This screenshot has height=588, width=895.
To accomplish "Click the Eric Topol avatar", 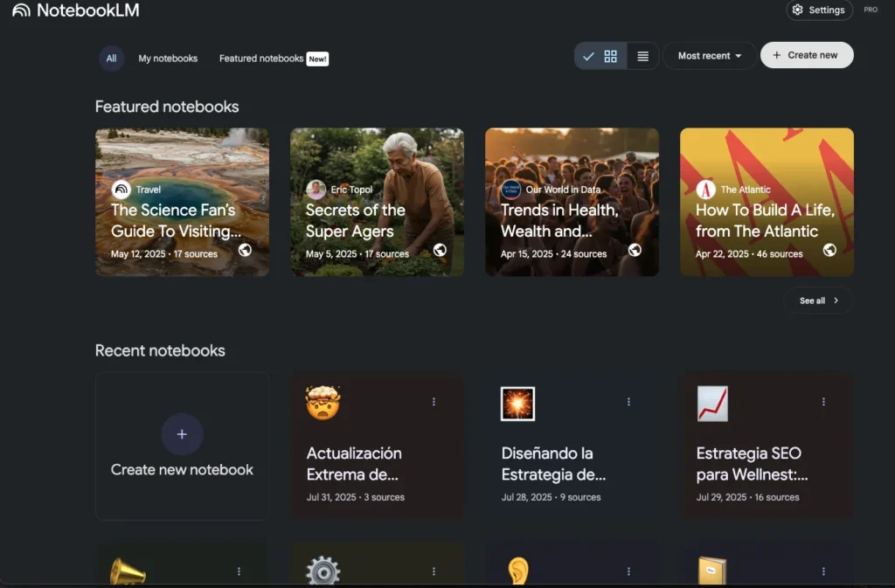I will 316,190.
